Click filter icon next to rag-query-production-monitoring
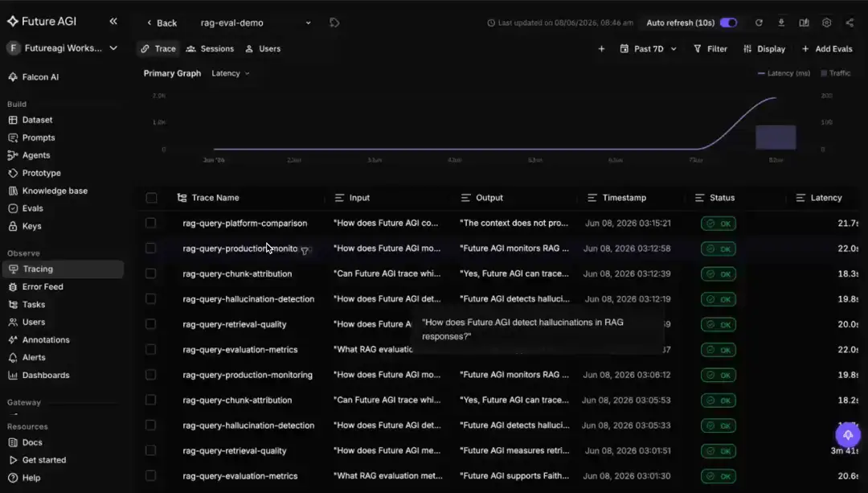The height and width of the screenshot is (493, 868). (305, 250)
